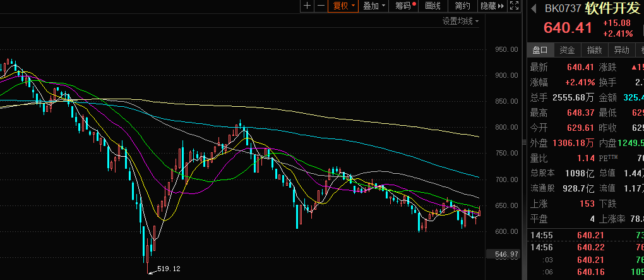Open the 异动 tab

(622, 50)
